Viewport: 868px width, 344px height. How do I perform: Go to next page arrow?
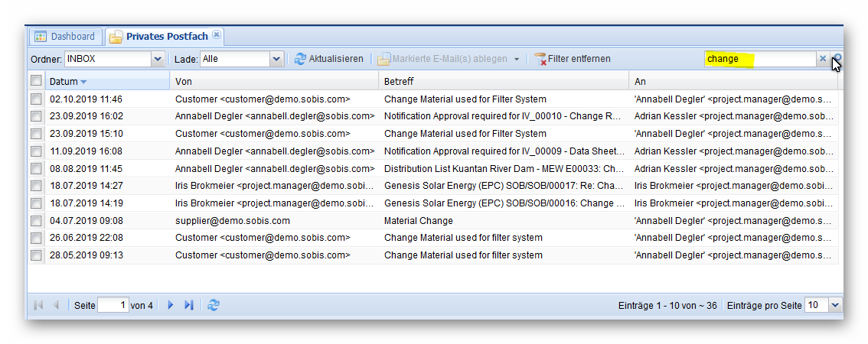pos(171,305)
